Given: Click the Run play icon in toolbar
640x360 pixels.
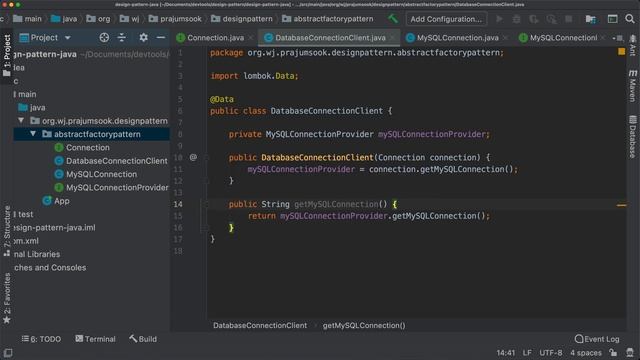Looking at the screenshot, I should tap(499, 19).
